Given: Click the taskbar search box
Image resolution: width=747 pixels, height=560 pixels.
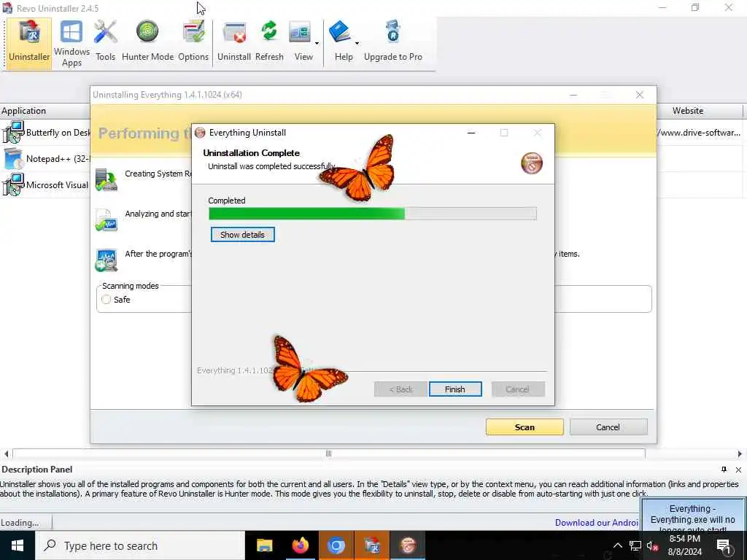Looking at the screenshot, I should point(140,545).
